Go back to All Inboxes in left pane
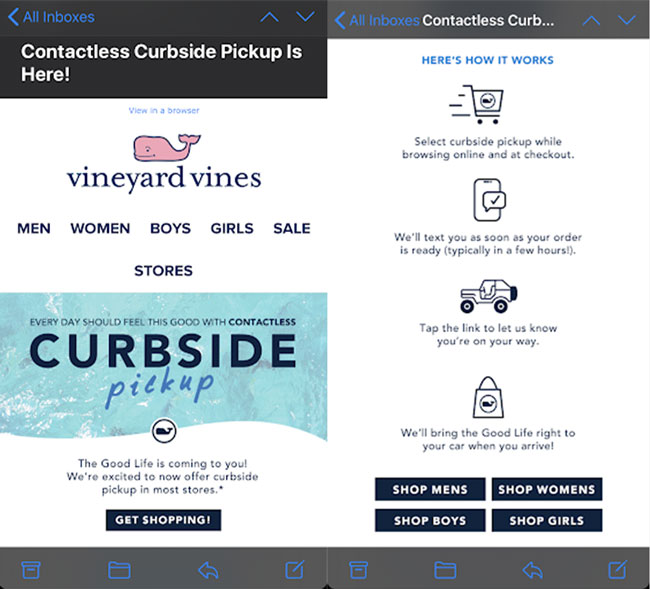 pos(51,17)
